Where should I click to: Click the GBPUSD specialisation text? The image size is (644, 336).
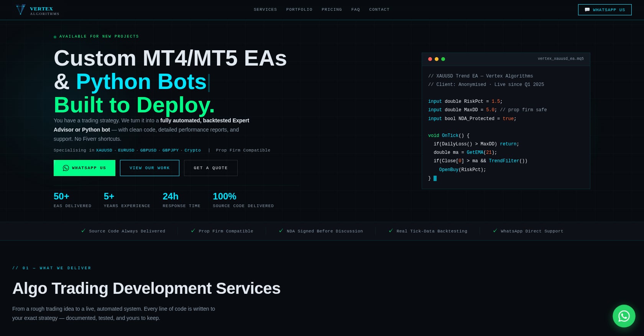(148, 150)
